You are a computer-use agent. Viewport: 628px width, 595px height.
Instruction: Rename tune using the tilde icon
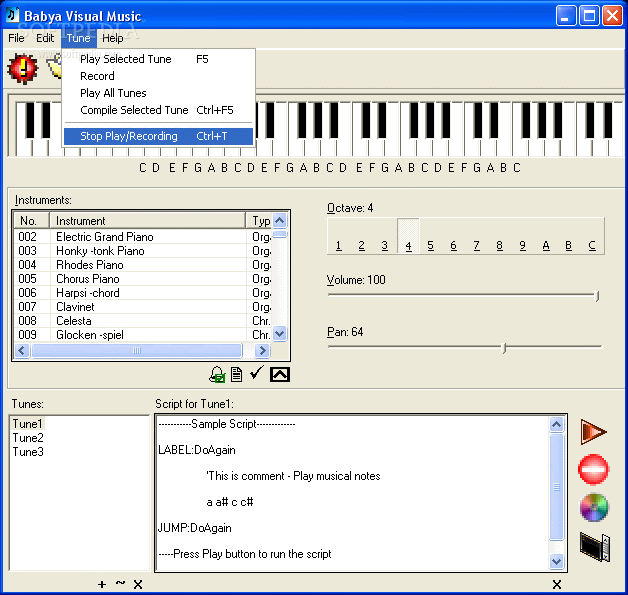pos(120,583)
